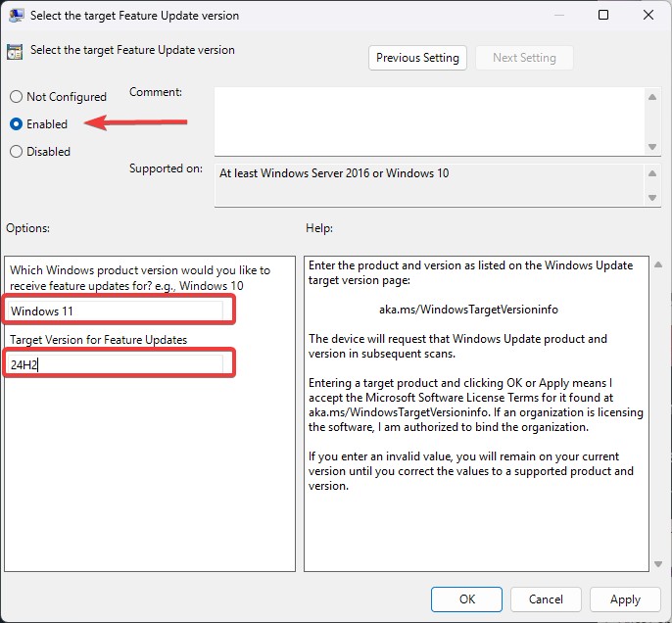Click the setting heading below the title bar

tap(132, 50)
